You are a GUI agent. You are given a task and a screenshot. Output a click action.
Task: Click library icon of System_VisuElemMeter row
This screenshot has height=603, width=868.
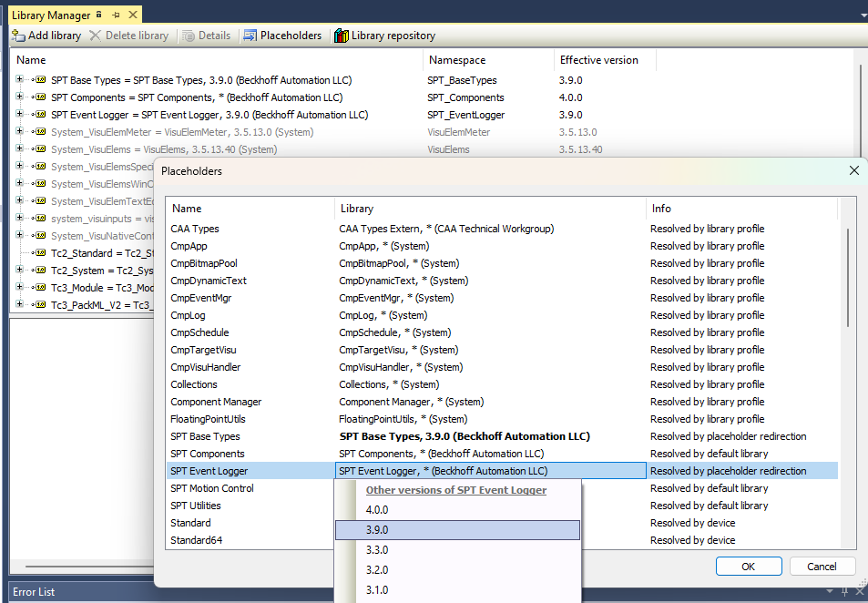pyautogui.click(x=40, y=132)
